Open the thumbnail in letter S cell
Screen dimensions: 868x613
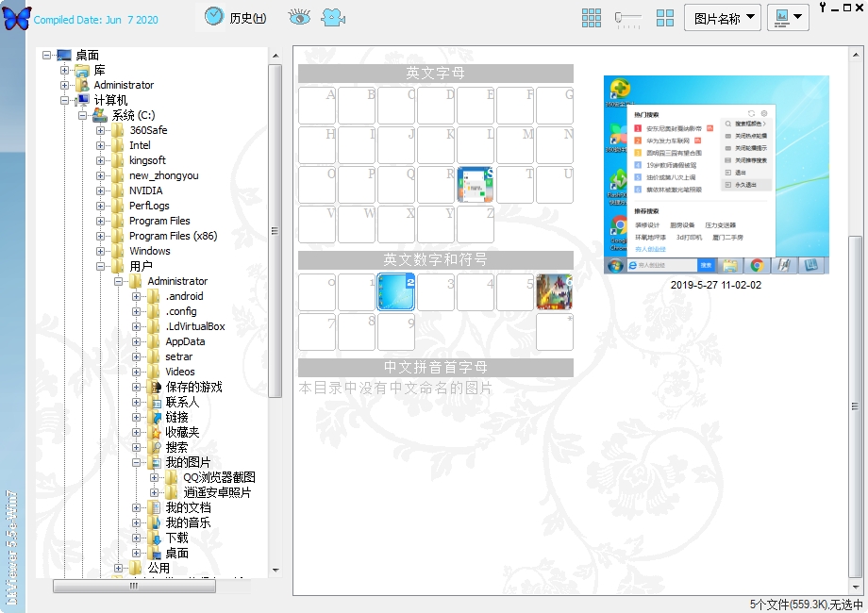pyautogui.click(x=476, y=185)
